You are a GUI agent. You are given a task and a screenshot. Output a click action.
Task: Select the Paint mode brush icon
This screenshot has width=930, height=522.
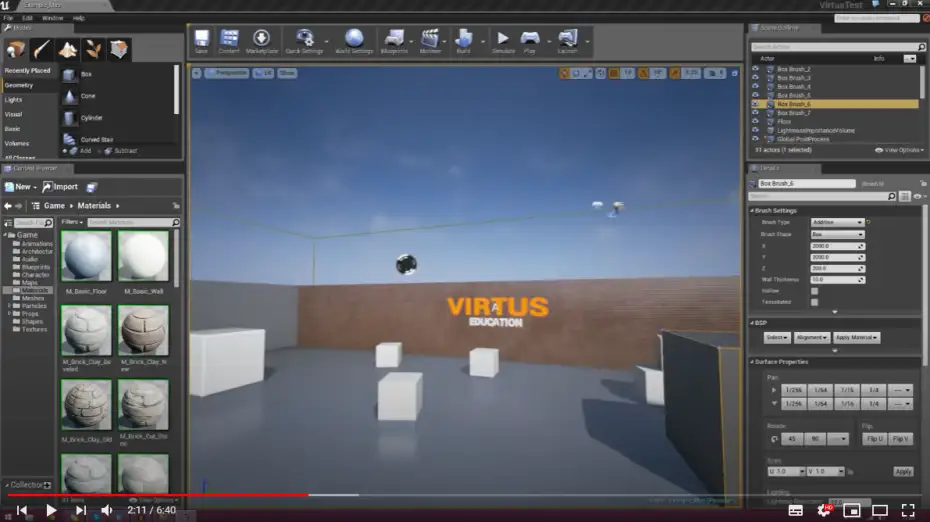click(x=42, y=49)
